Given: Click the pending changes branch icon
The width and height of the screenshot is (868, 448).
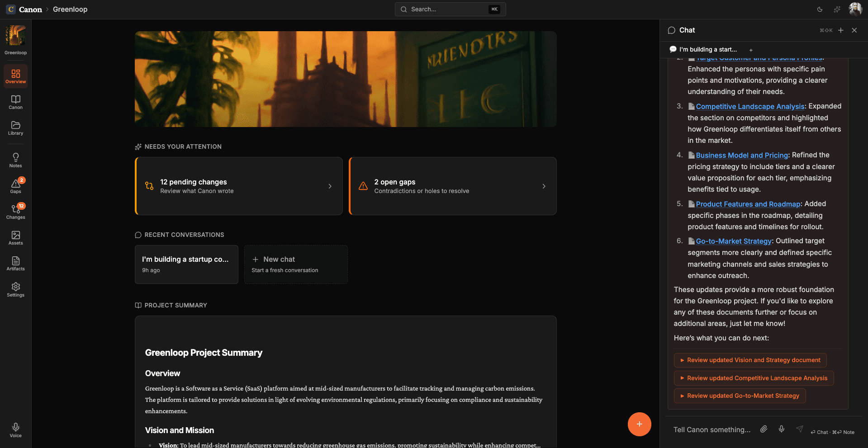Looking at the screenshot, I should click(x=149, y=186).
